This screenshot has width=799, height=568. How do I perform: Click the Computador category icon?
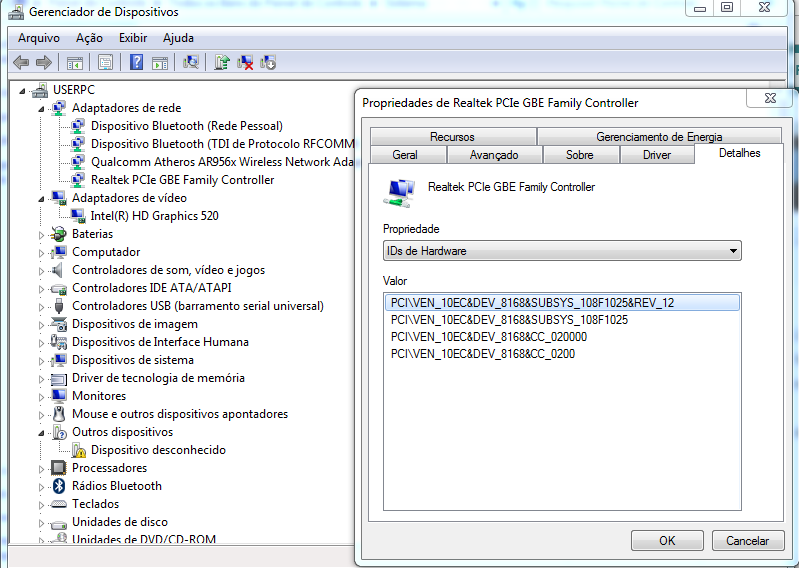59,252
